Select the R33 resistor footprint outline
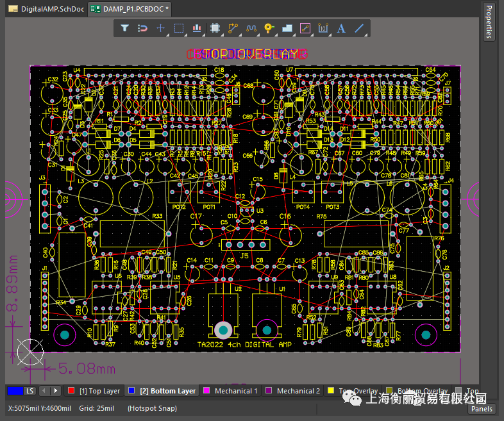 132,234
